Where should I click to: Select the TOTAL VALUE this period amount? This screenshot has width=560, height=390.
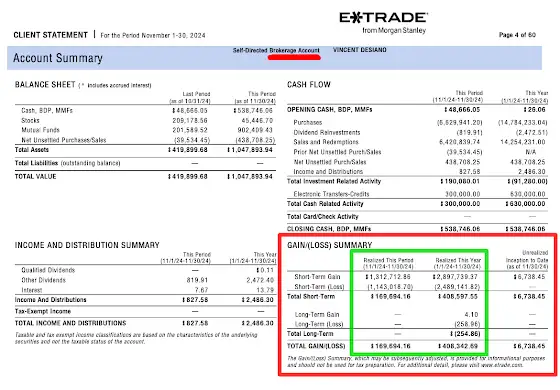point(250,176)
